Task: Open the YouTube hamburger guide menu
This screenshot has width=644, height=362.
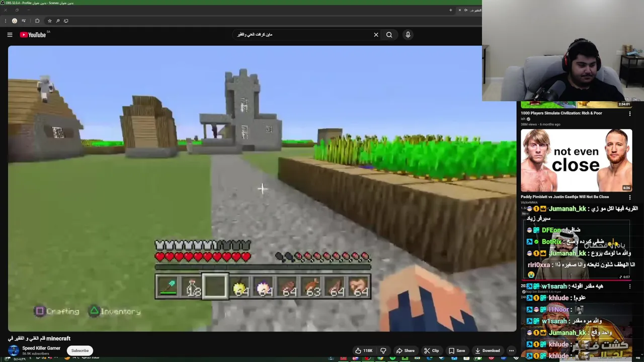Action: pyautogui.click(x=10, y=35)
